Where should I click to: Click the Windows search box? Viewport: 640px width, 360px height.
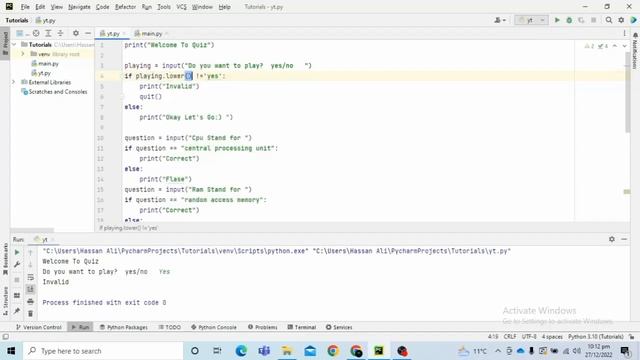103,351
